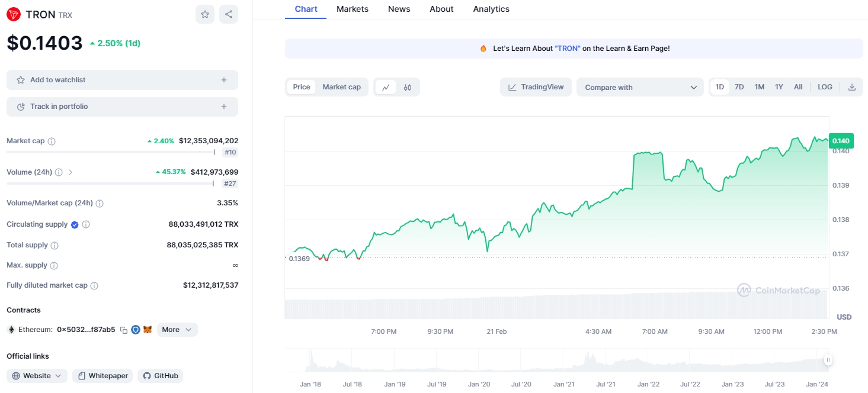Set chart range to 1M
Screen dimensions: 868x393
(x=760, y=87)
